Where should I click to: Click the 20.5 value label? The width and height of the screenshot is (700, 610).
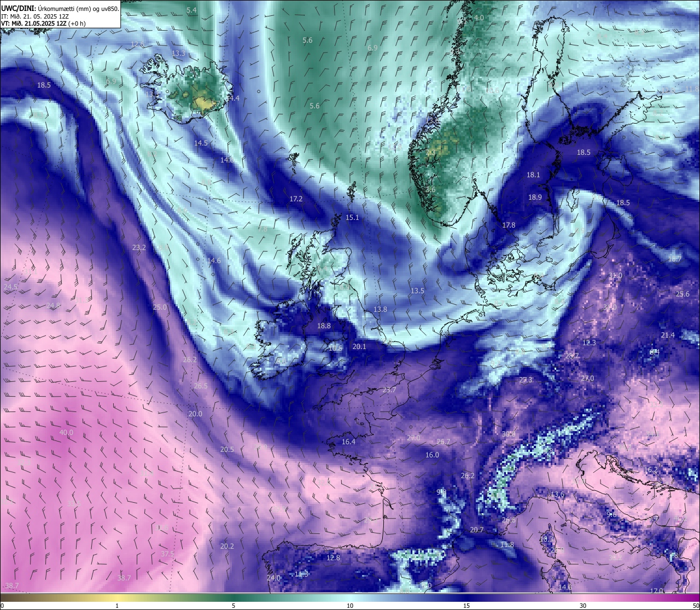227,450
